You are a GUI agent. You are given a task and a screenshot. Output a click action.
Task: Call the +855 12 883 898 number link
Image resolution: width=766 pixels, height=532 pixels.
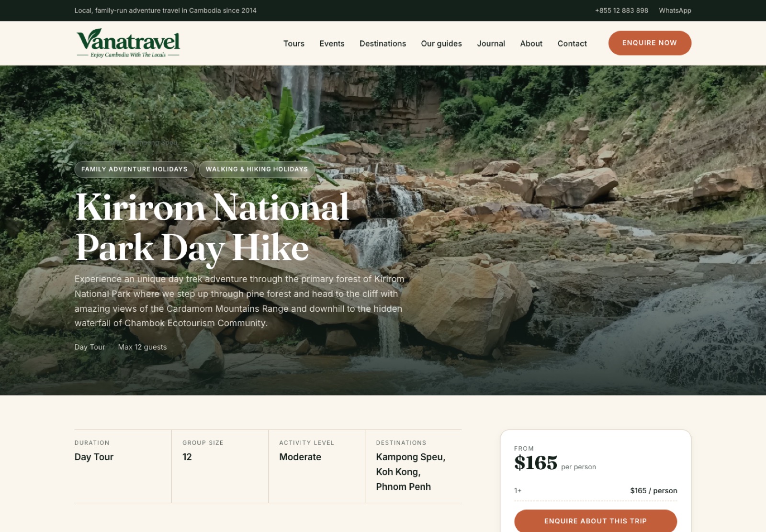click(621, 11)
